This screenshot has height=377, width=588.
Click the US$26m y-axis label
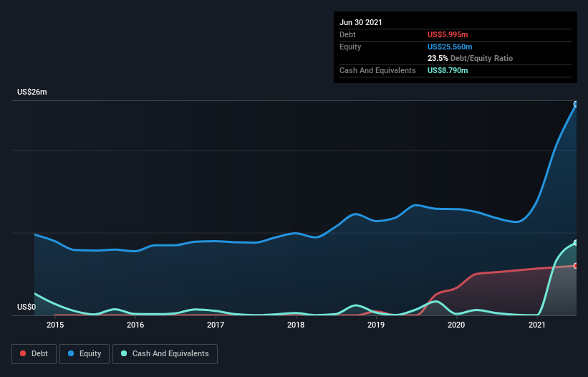pos(32,92)
